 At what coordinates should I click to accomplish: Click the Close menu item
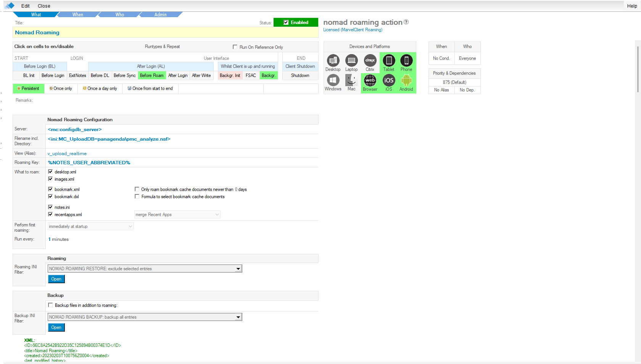tap(44, 6)
